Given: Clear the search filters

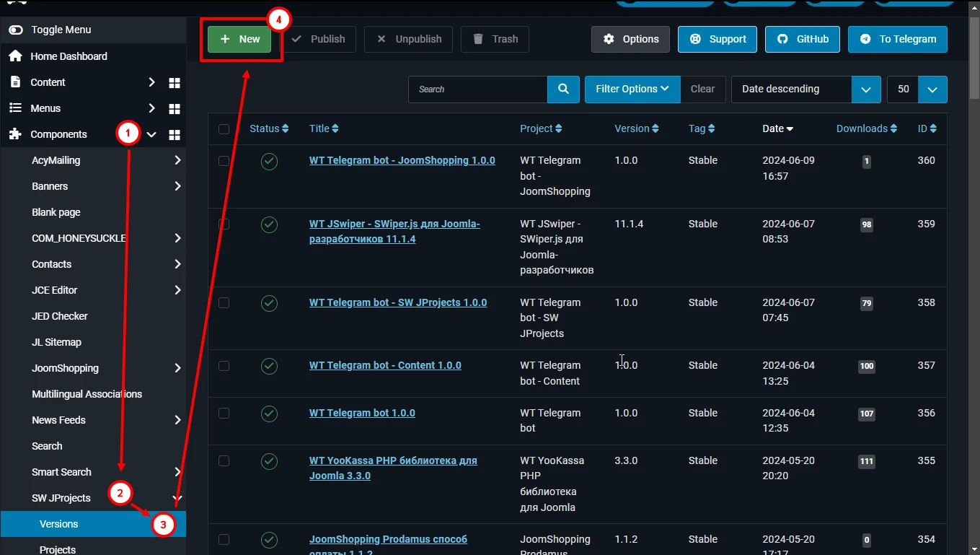Looking at the screenshot, I should (703, 89).
